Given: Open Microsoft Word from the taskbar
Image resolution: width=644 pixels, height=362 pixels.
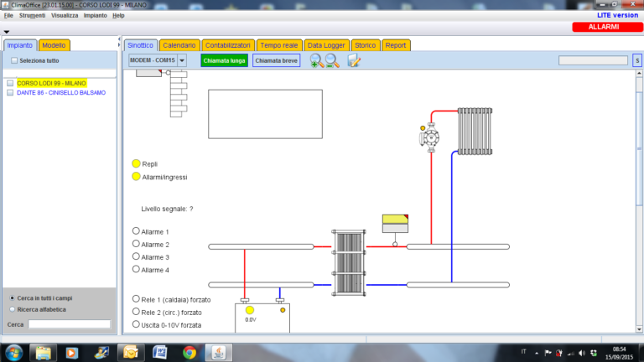Looking at the screenshot, I should 132,350.
